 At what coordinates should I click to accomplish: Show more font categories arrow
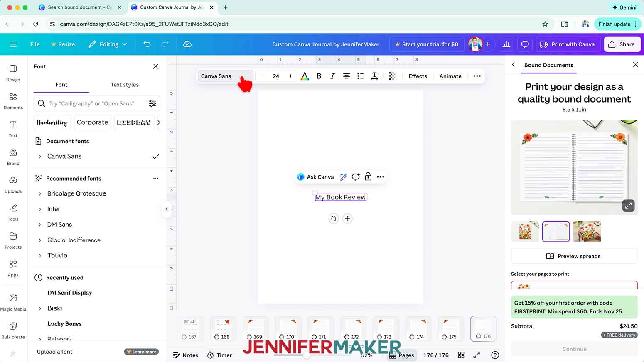[159, 122]
